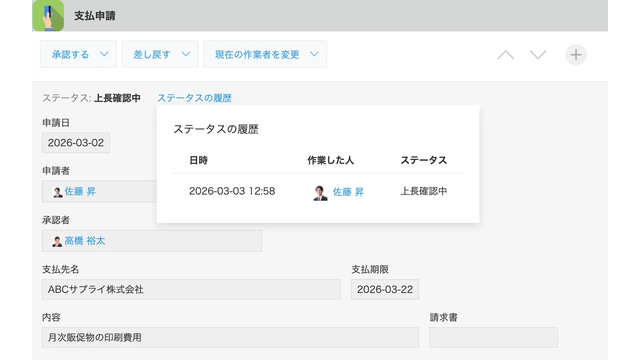This screenshot has height=360, width=640.
Task: Click the 申請日 label
Action: tap(56, 123)
